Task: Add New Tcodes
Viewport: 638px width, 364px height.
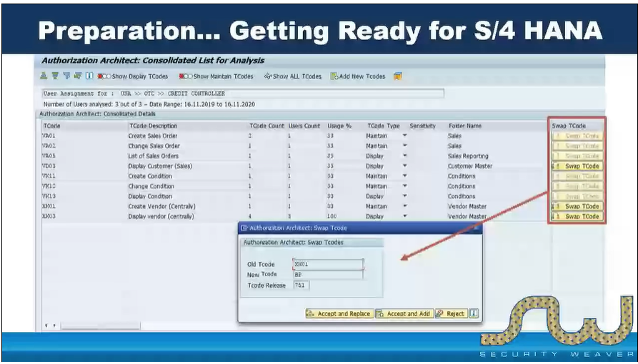Action: [362, 76]
